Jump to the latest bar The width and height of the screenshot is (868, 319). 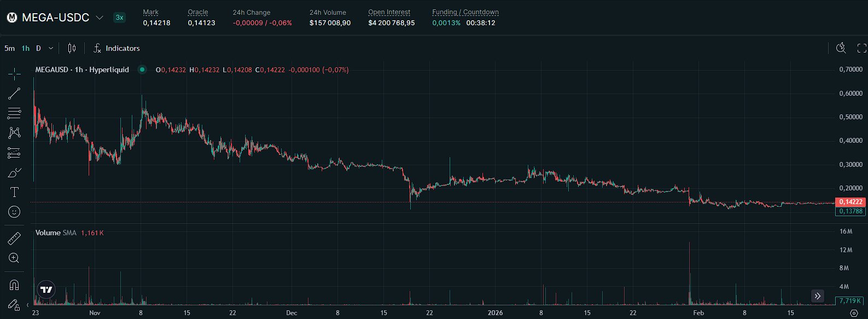point(818,296)
